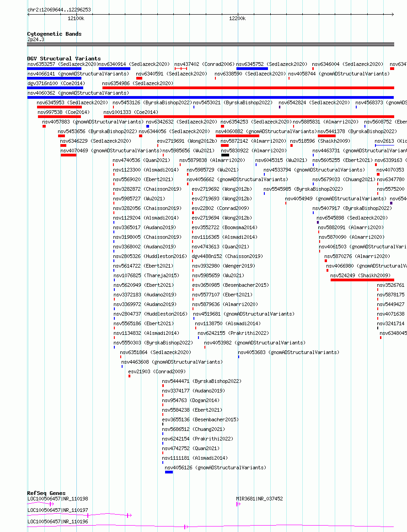Click nsv5453021 (ByrskaBishop2022) label
This screenshot has width=407, height=532.
pos(233,102)
